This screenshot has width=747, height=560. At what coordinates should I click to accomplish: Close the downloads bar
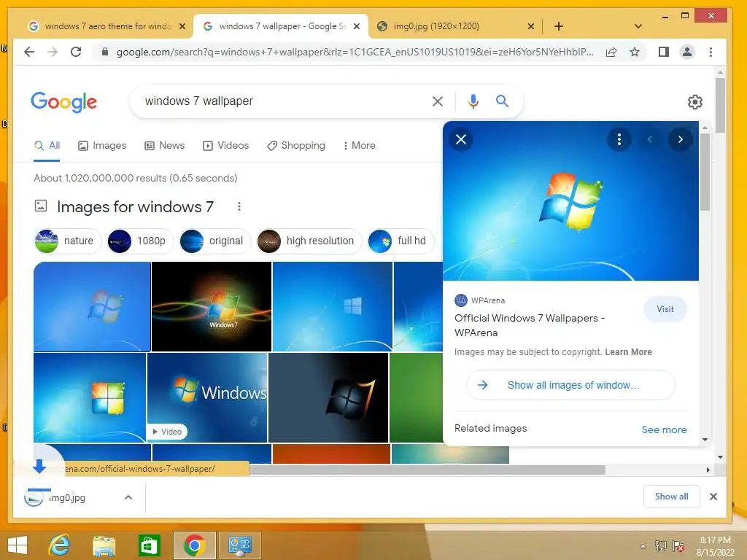click(713, 497)
